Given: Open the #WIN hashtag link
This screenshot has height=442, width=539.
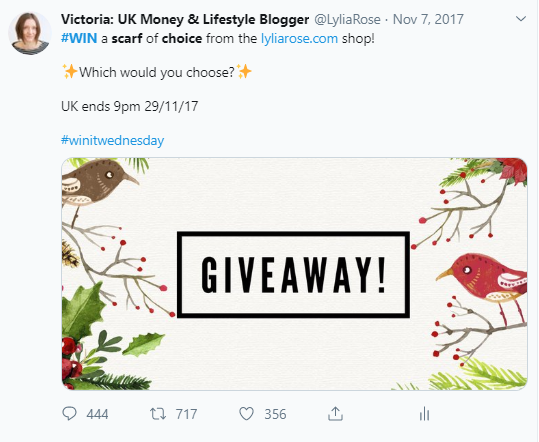Looking at the screenshot, I should [x=79, y=38].
